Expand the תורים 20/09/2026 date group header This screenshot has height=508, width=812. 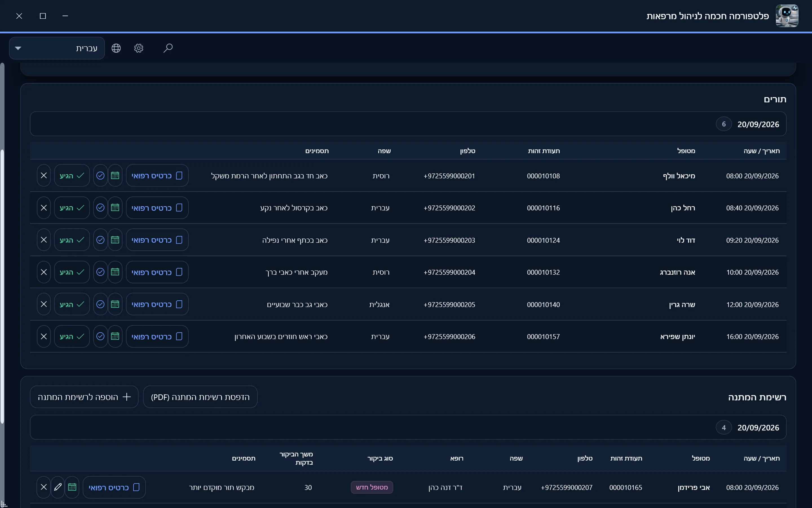pos(408,124)
